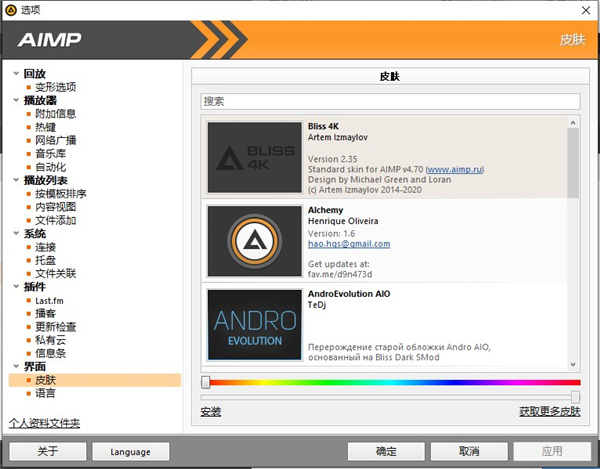This screenshot has height=469, width=600.
Task: Click the skin list scrollbar thumb
Action: coord(573,163)
